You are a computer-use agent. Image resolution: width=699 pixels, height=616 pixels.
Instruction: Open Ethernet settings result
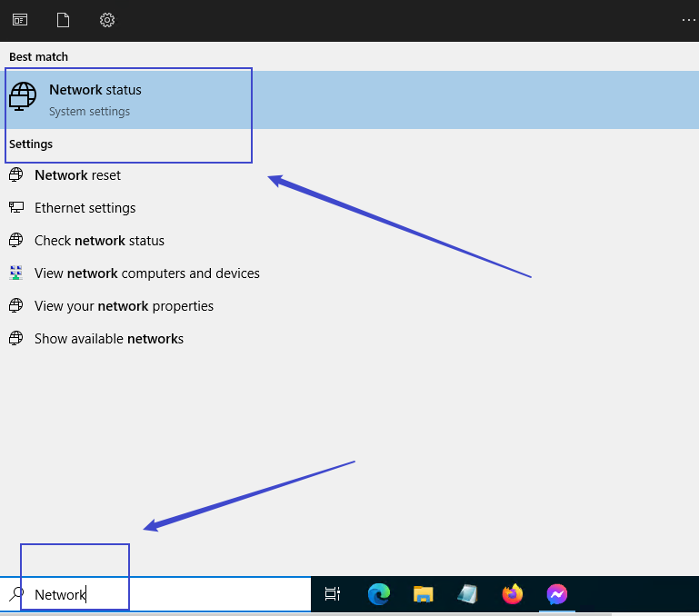(85, 208)
